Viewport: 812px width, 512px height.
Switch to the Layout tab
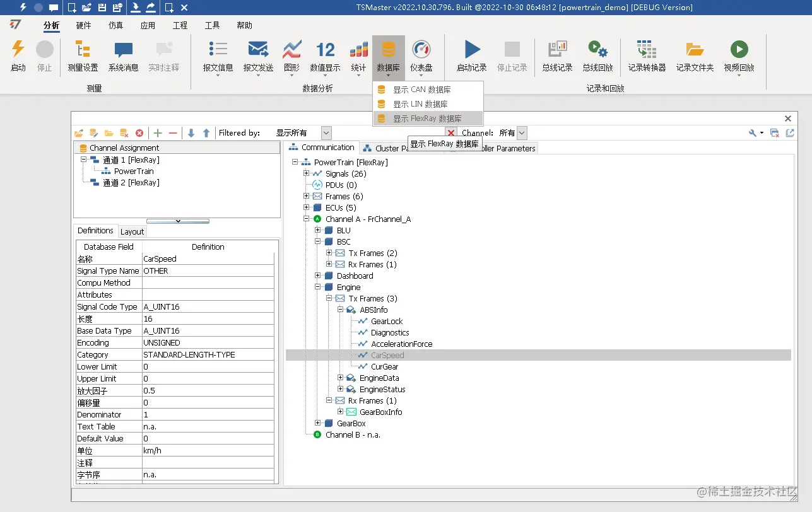132,231
